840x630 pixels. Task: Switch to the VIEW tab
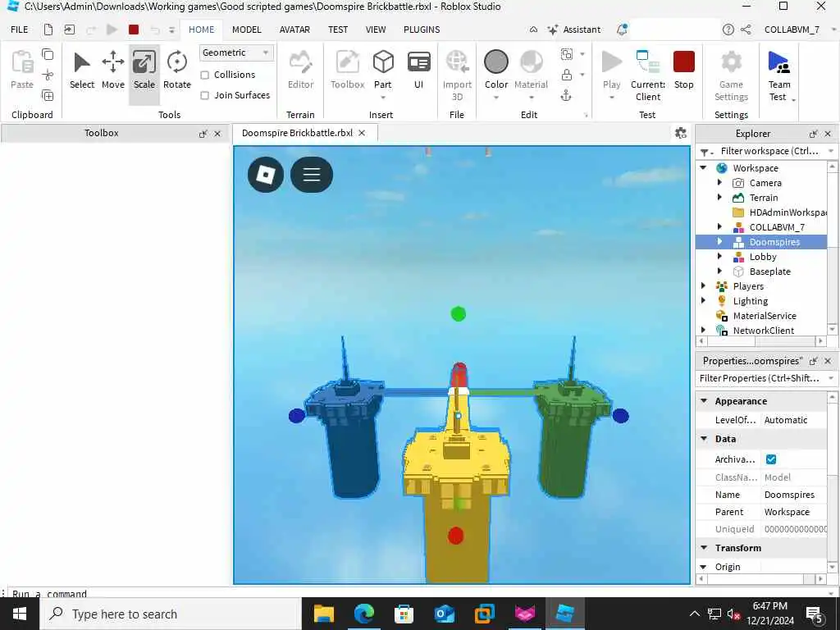point(376,30)
